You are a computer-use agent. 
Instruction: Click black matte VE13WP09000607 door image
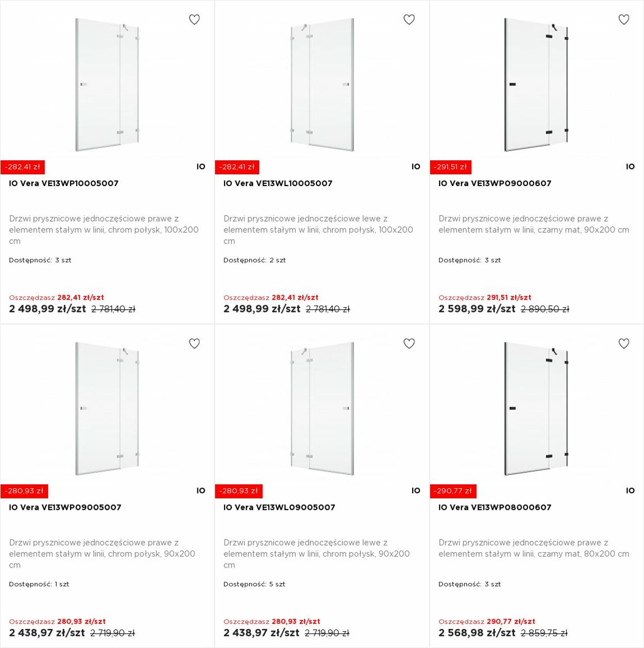[x=536, y=85]
